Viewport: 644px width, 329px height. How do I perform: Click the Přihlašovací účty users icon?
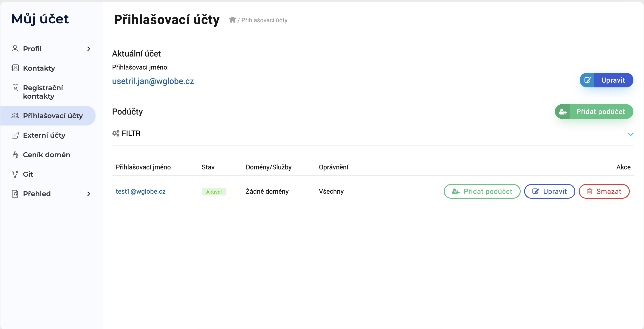(15, 115)
